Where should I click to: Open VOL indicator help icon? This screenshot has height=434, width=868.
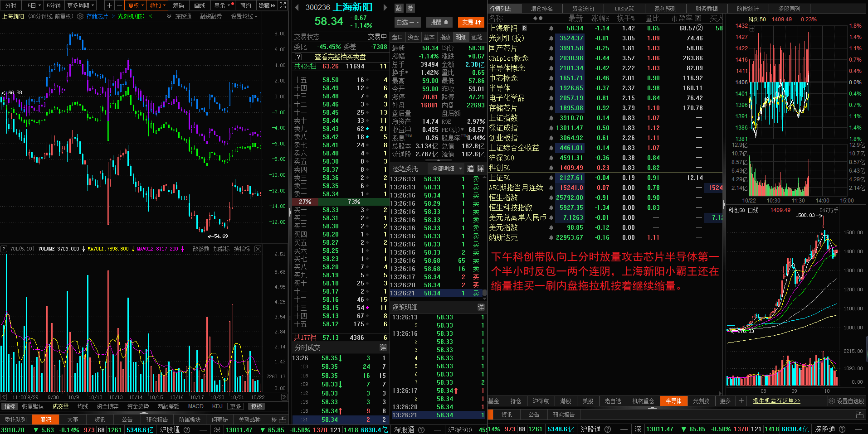click(x=4, y=249)
